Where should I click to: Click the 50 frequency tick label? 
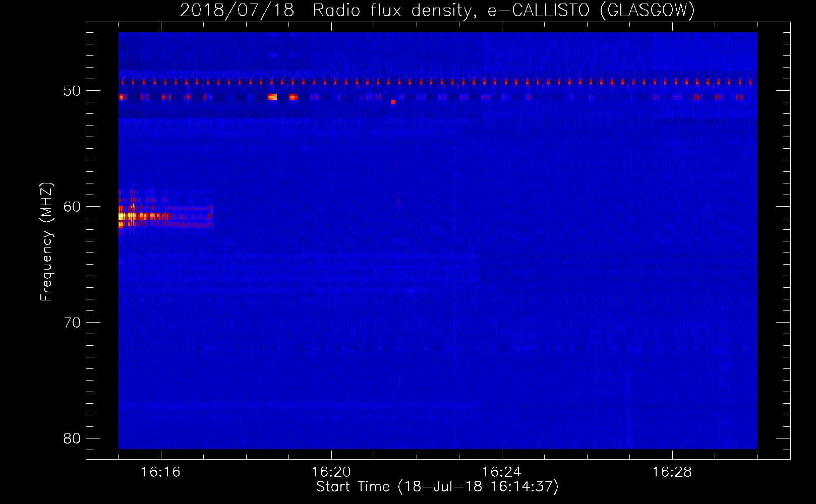pyautogui.click(x=72, y=91)
